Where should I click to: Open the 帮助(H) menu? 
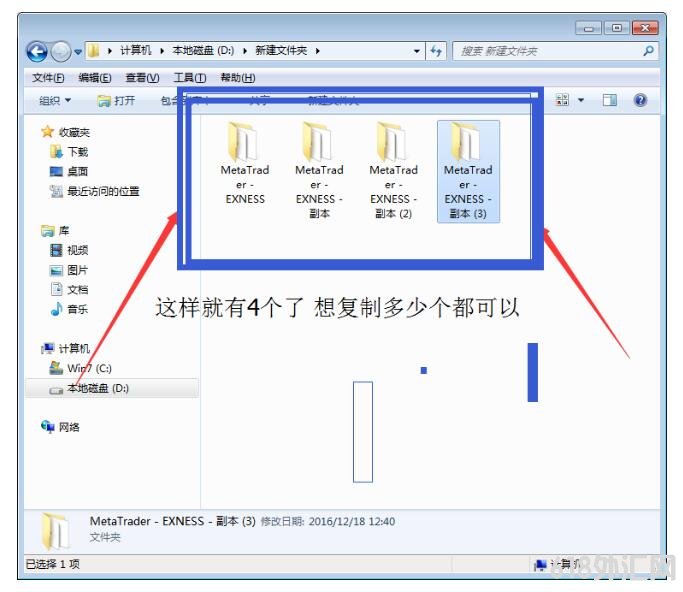[x=238, y=78]
